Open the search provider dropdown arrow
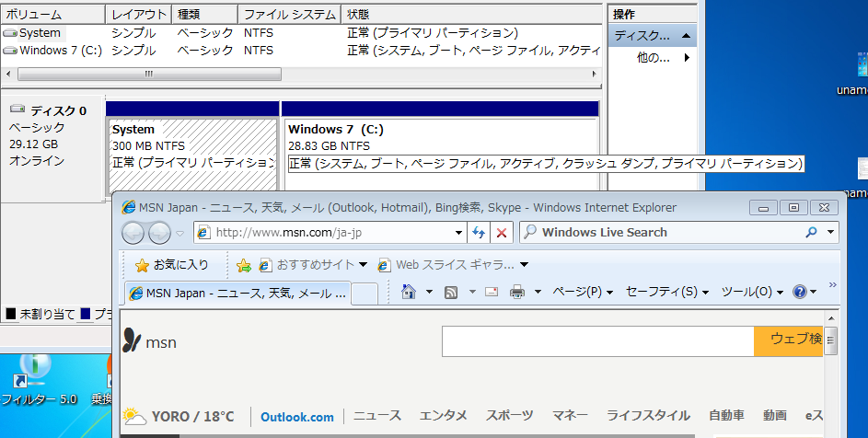 (x=830, y=233)
